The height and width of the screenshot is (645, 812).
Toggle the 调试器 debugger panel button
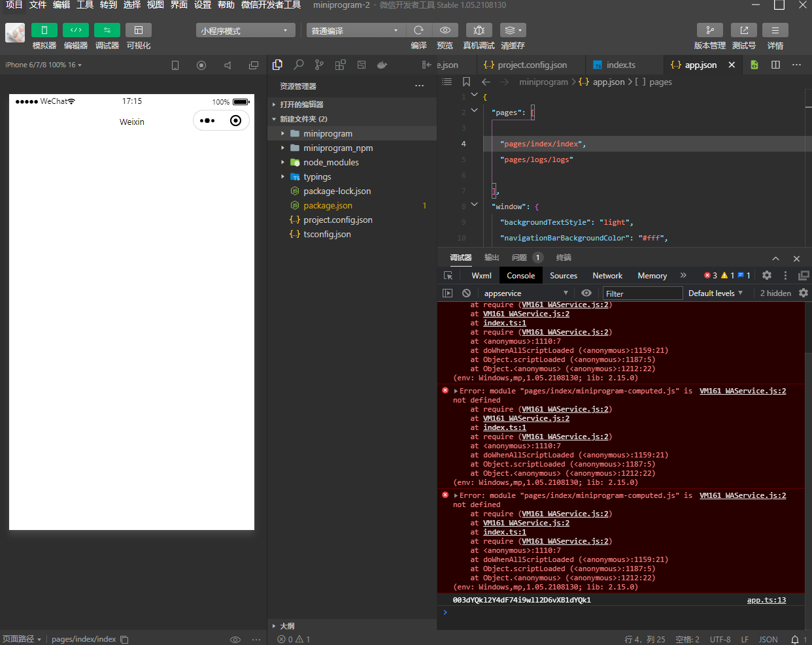(107, 30)
